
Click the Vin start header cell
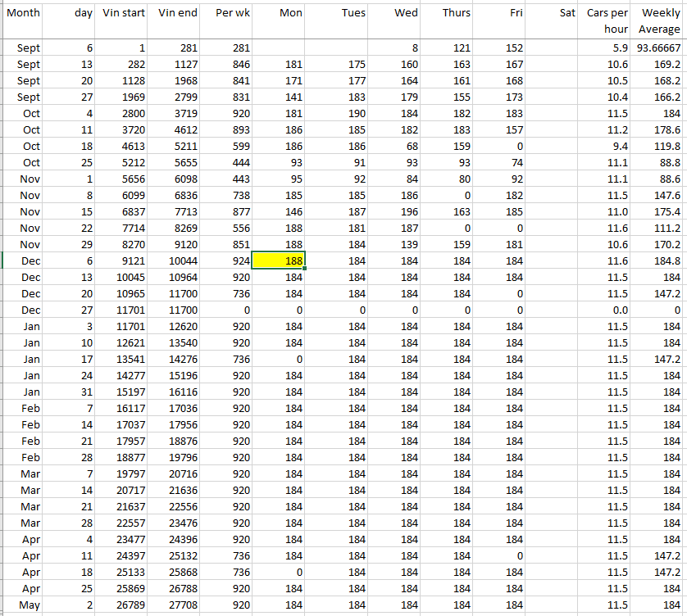pos(124,20)
